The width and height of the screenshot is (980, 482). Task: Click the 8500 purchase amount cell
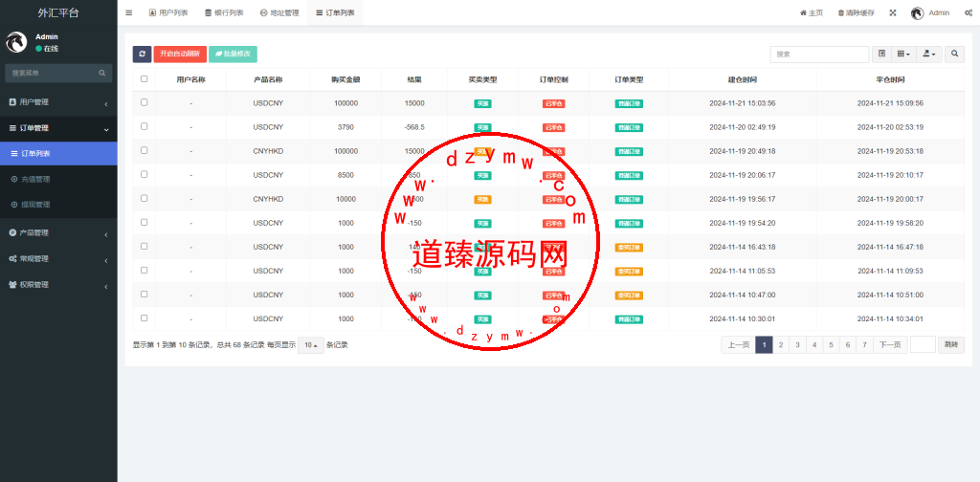click(x=345, y=175)
